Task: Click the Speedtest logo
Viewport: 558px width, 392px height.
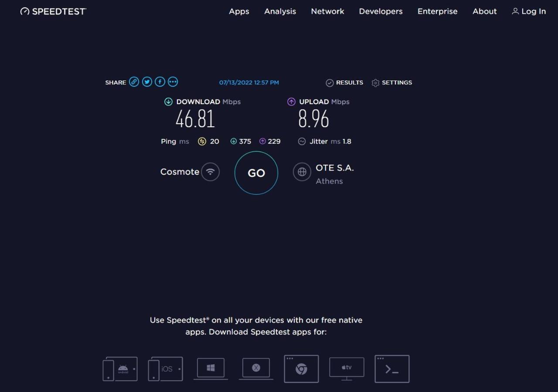Action: 53,11
